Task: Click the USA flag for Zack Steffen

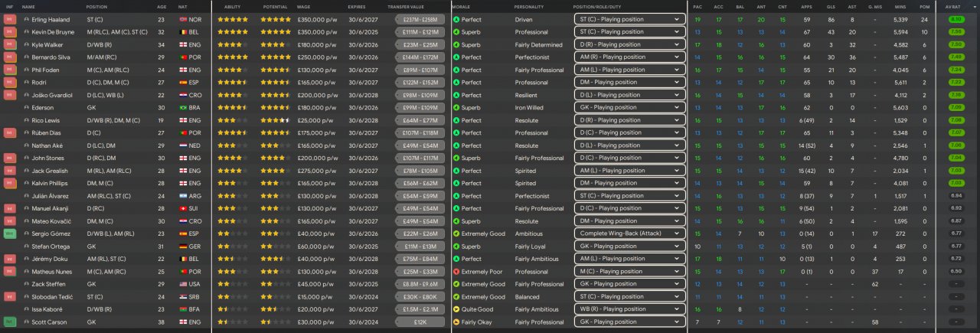Action: tap(182, 284)
